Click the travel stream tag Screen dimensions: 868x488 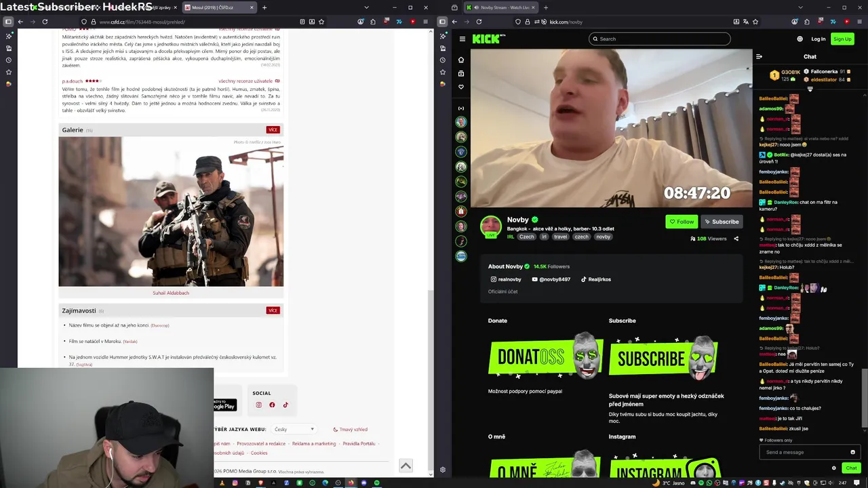[x=560, y=237]
